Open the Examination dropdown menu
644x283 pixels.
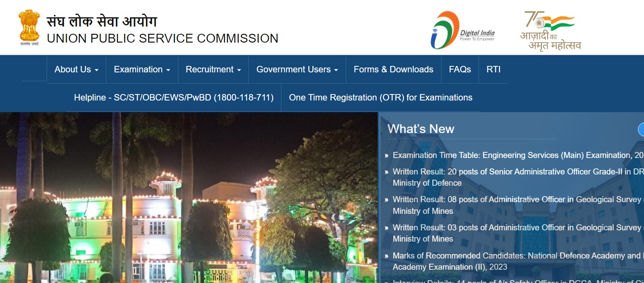(142, 70)
